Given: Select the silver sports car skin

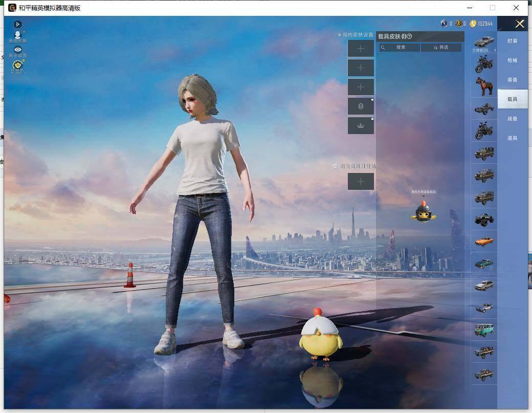Looking at the screenshot, I should tap(484, 43).
